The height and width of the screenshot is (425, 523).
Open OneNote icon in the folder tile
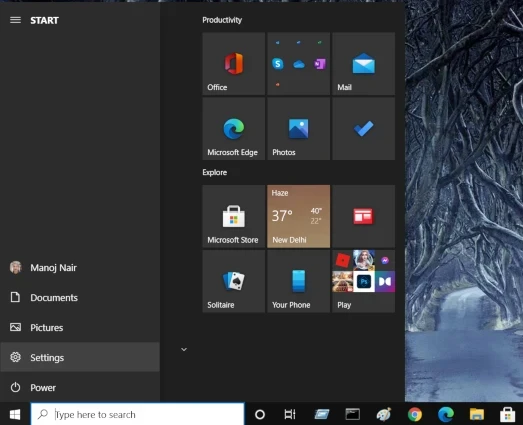[320, 64]
